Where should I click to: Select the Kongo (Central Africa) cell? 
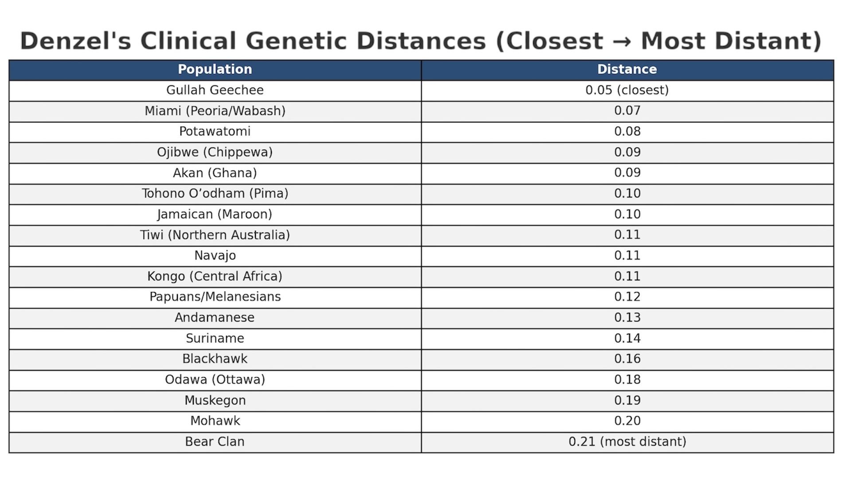(x=215, y=277)
